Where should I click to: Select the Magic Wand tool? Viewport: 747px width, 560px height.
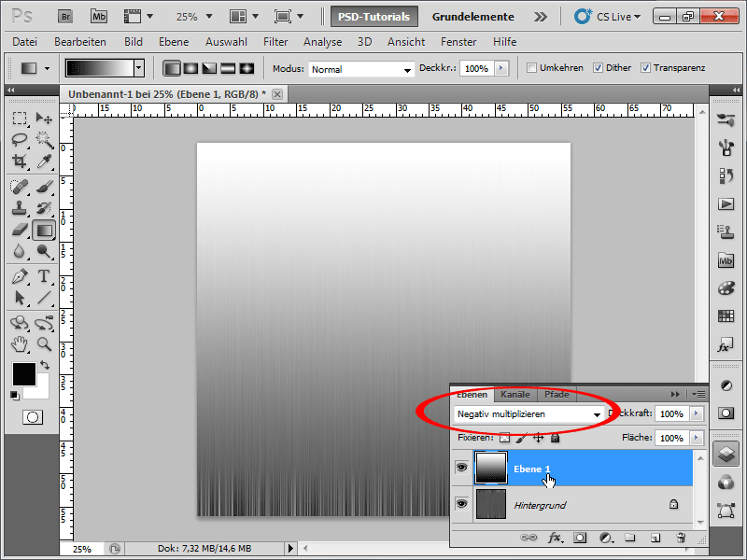[x=44, y=139]
